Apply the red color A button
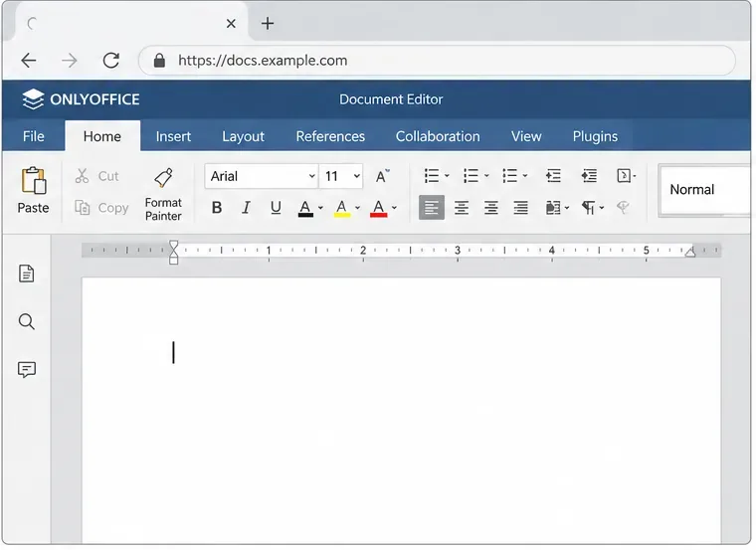Viewport: 756px width, 550px height. (378, 208)
